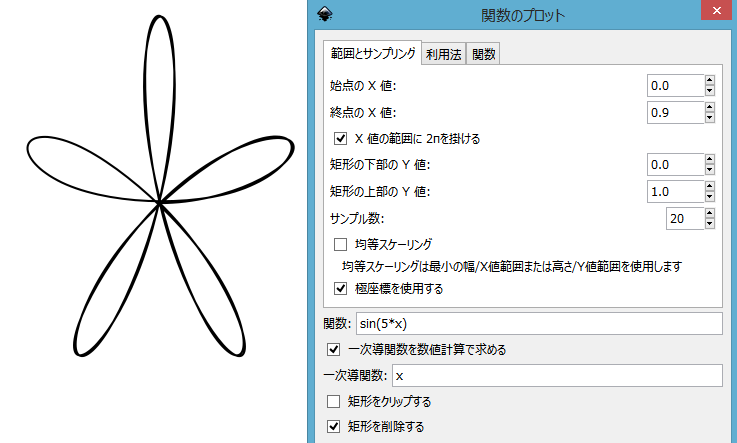The height and width of the screenshot is (443, 737).
Task: Enable the 均等スケーリング checkbox
Action: point(341,244)
